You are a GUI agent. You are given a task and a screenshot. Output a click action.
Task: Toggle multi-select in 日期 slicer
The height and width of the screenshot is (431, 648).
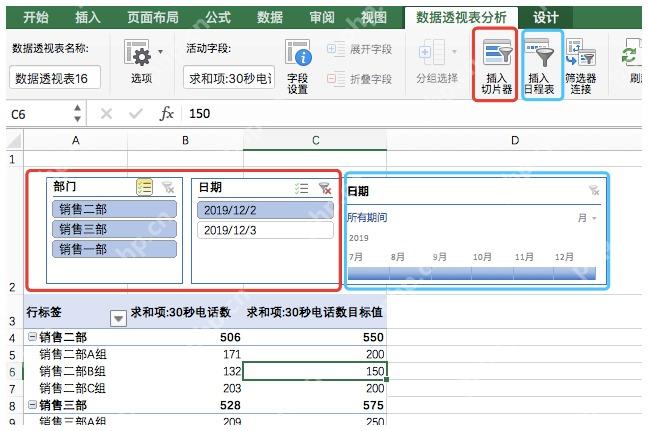302,188
